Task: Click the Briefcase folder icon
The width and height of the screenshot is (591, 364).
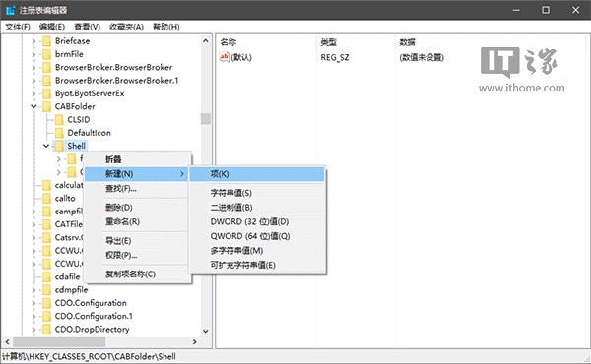Action: pyautogui.click(x=46, y=41)
